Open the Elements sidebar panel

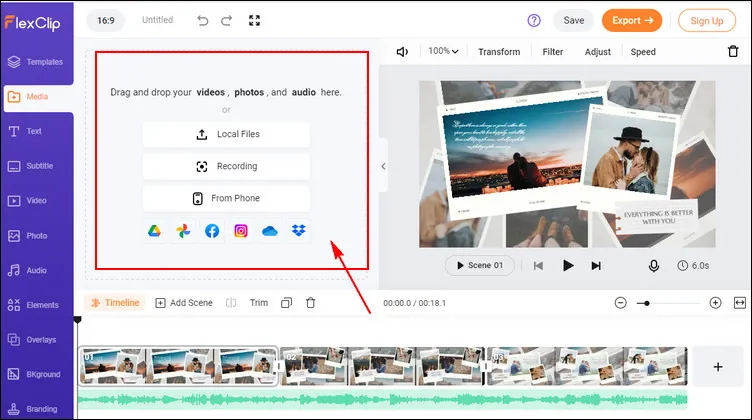(33, 305)
